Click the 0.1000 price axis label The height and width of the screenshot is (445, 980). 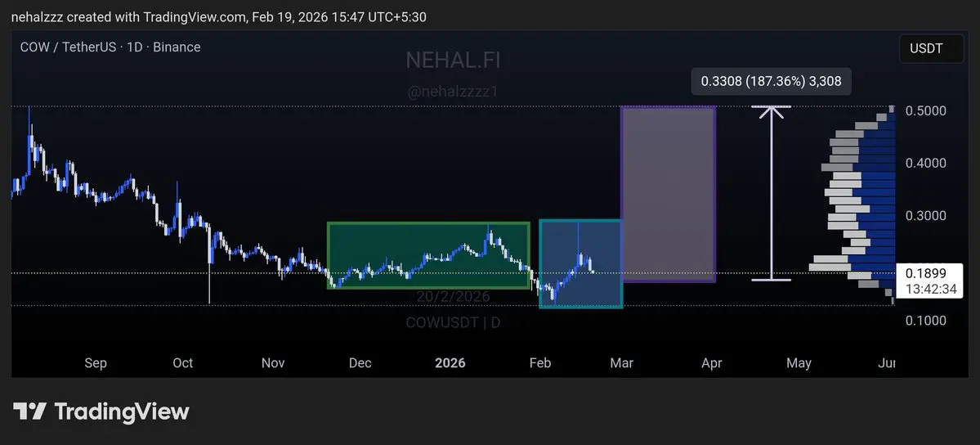point(925,321)
